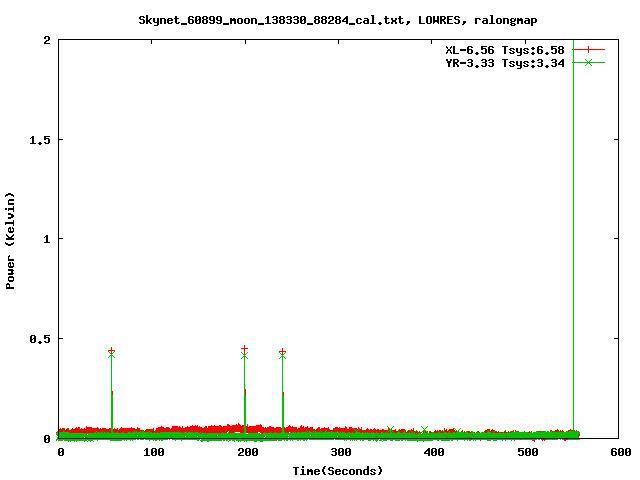Viewport: 640px width, 480px height.
Task: Click the red plus marker near 200 seconds
Action: 244,349
